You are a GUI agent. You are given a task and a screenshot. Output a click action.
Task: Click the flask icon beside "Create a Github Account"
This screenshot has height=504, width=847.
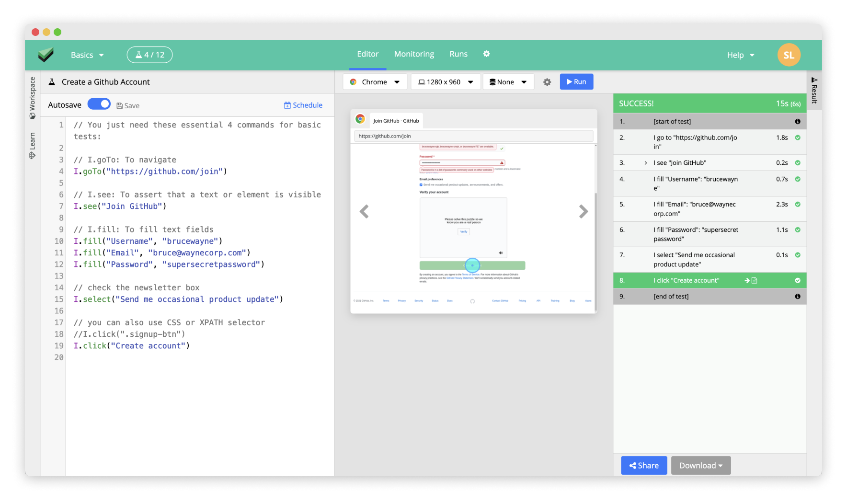(52, 81)
